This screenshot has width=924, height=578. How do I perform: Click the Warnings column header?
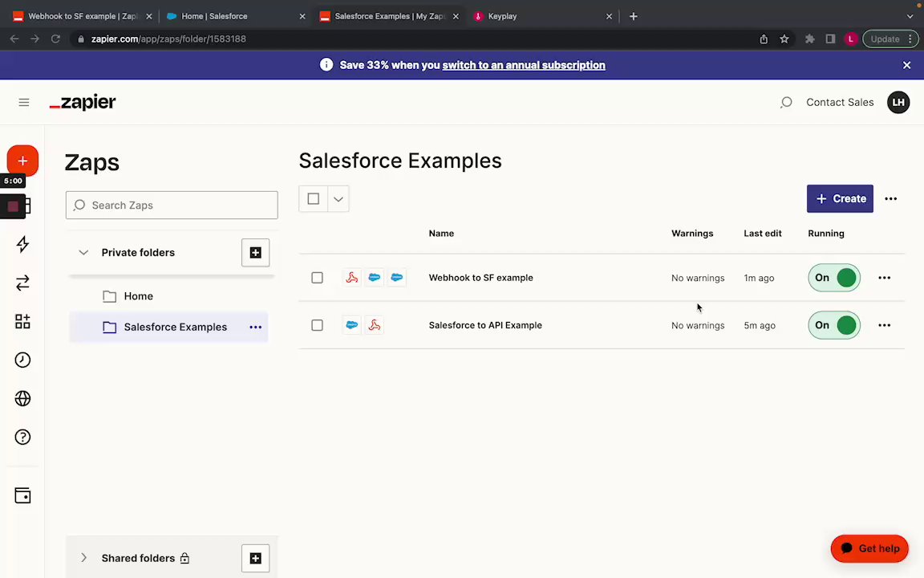pos(692,234)
